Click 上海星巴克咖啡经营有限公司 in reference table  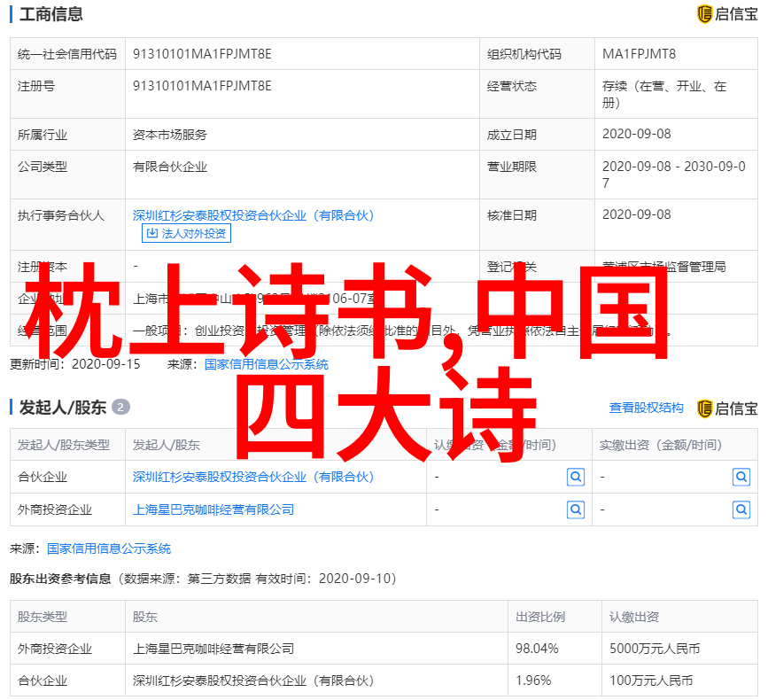tap(213, 649)
